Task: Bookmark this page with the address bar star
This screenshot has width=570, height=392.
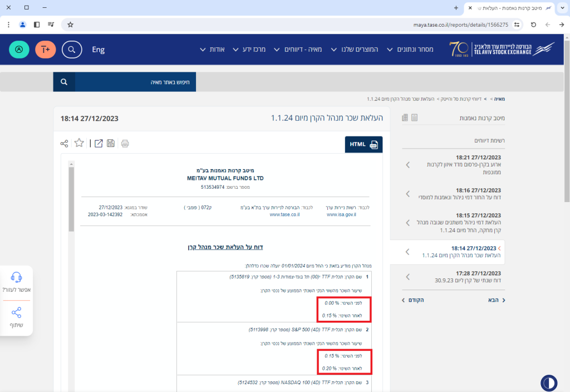Action: coord(71,24)
